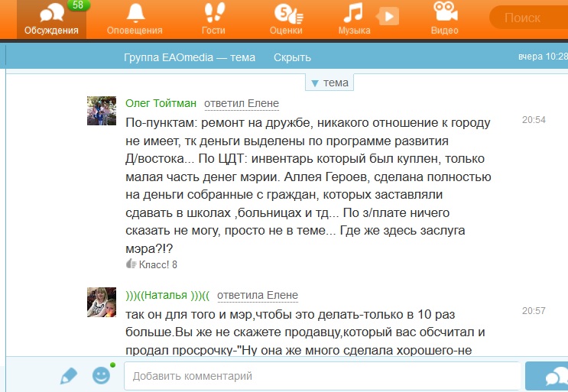568x392 pixels.
Task: Click the 58 discussions counter badge
Action: tap(78, 5)
